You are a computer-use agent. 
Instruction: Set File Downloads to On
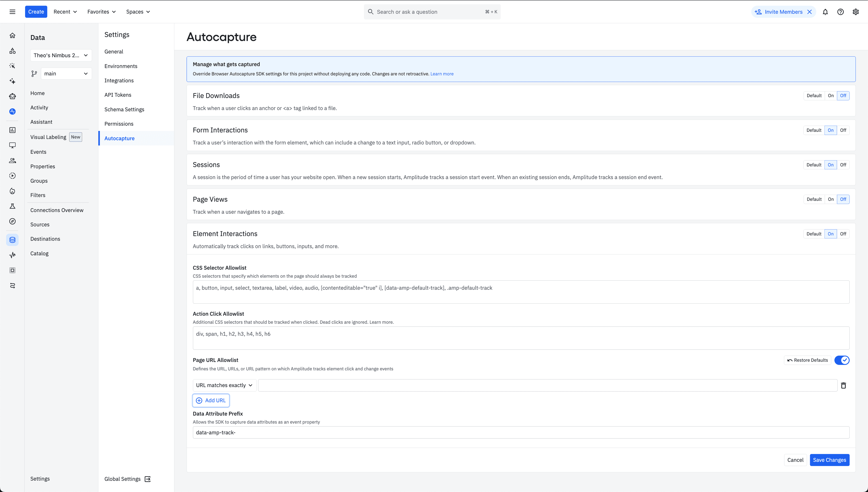click(x=830, y=96)
